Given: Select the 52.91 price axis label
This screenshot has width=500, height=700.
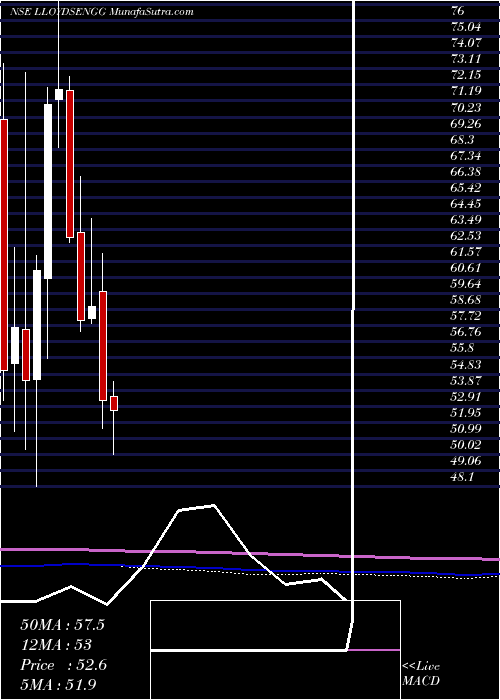Looking at the screenshot, I should click(x=466, y=396).
